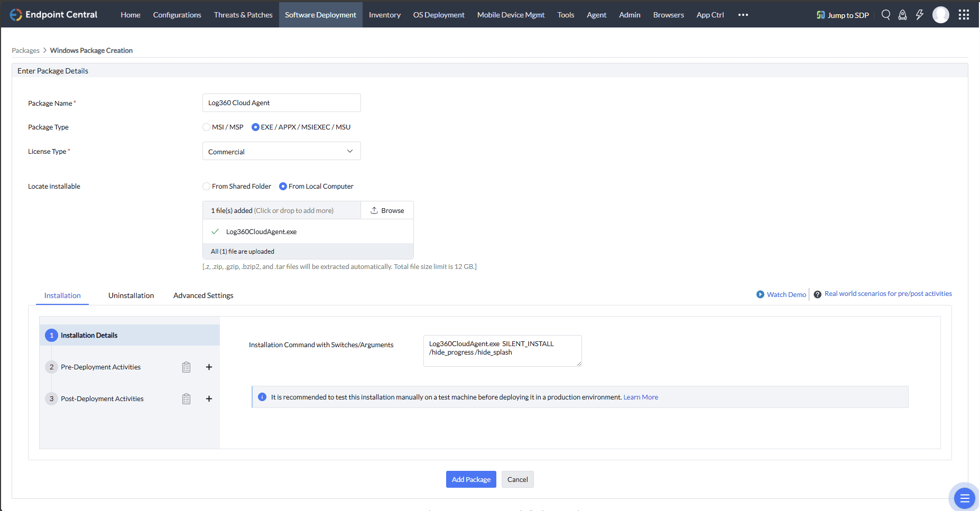Click the Add Package button
Screen dimensions: 980x511
[x=471, y=479]
